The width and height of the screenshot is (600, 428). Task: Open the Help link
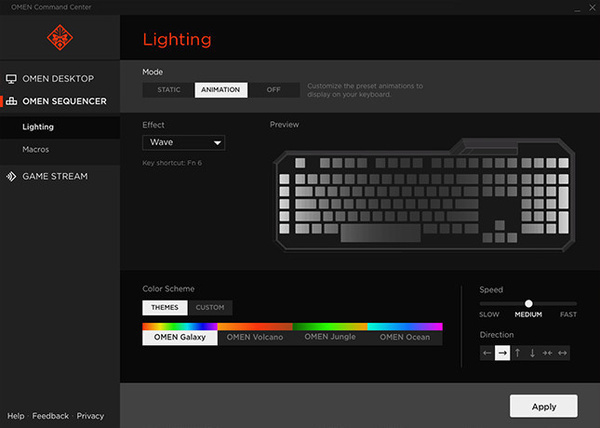[x=16, y=416]
